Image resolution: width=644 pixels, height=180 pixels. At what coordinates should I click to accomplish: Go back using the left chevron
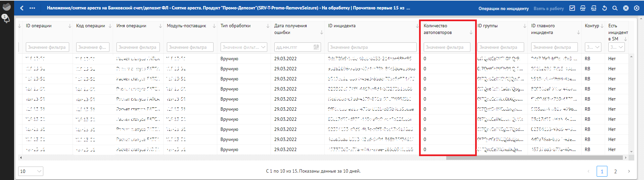[x=22, y=8]
